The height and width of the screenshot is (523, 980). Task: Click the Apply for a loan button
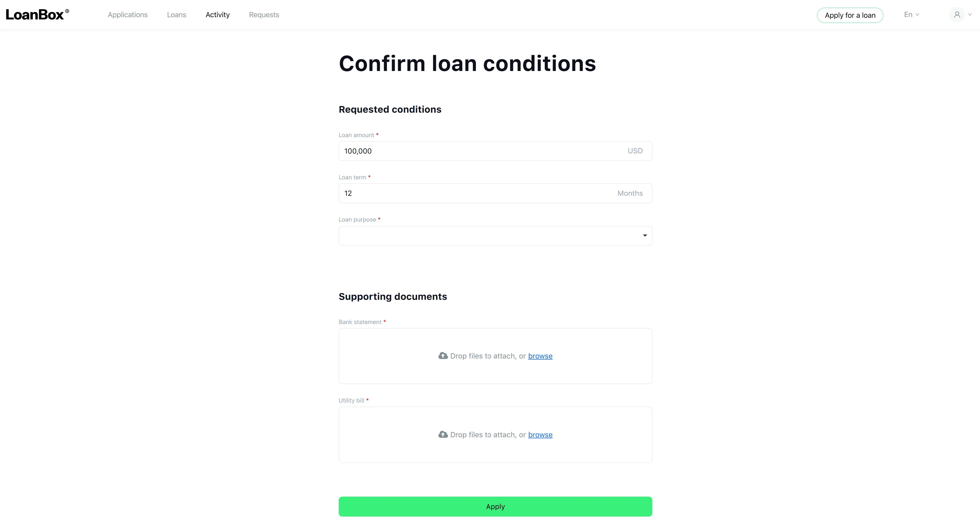850,15
